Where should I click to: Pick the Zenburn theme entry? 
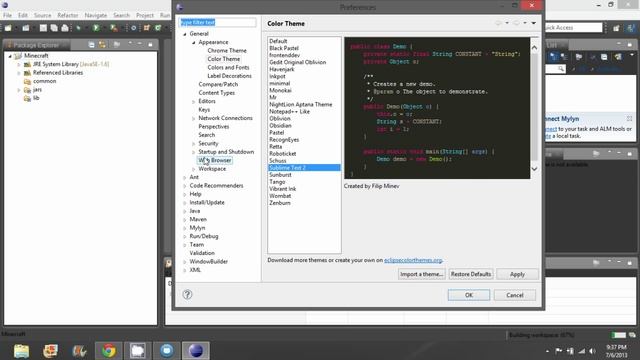pyautogui.click(x=280, y=203)
